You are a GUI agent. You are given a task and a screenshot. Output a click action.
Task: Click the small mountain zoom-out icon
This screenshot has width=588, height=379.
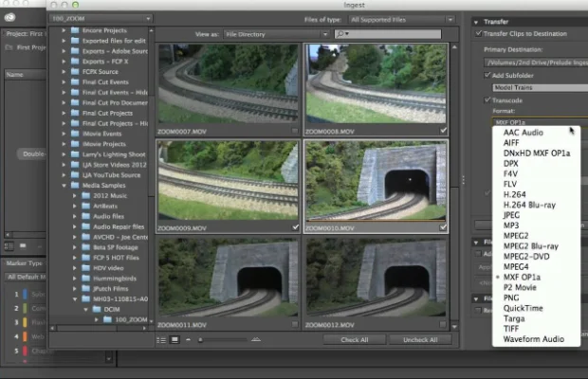point(189,339)
